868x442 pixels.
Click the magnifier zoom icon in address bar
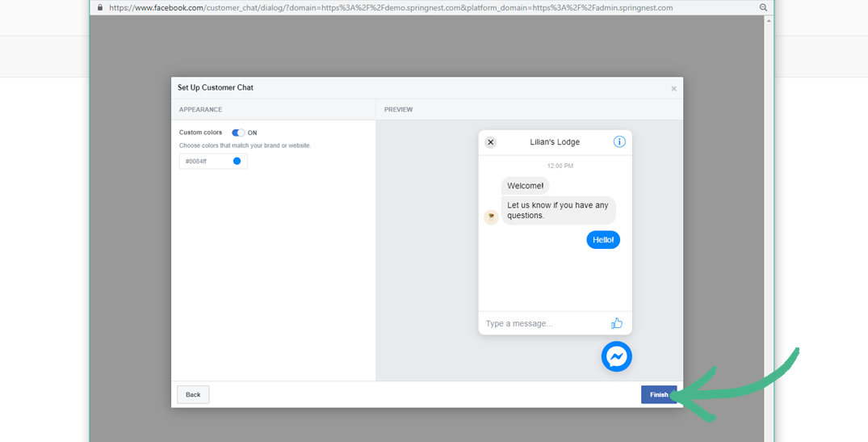[763, 7]
